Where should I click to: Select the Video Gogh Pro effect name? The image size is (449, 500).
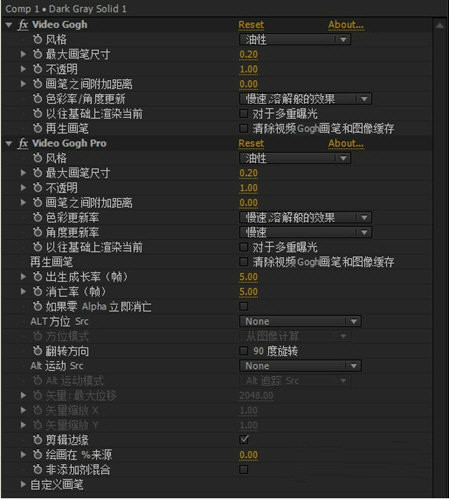click(x=69, y=144)
